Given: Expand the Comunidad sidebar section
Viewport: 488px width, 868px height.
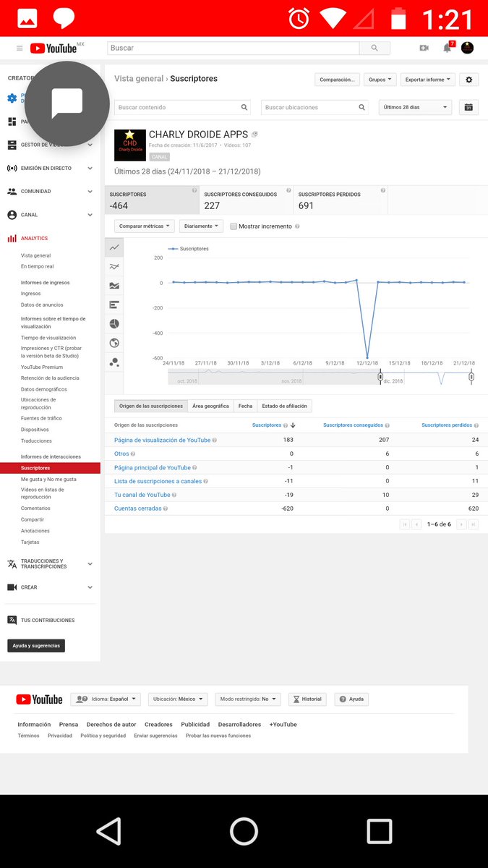Looking at the screenshot, I should tap(50, 192).
